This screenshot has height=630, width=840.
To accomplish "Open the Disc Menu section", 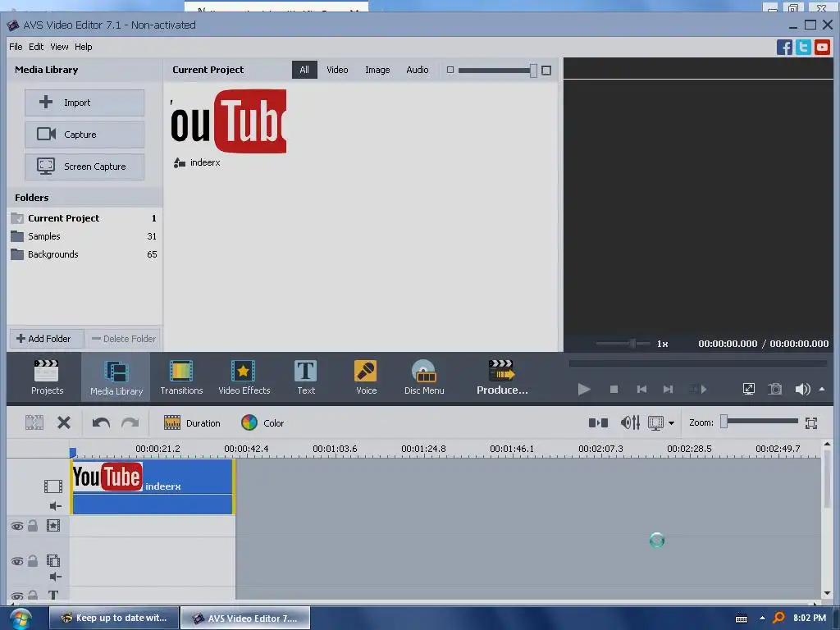I will 424,377.
